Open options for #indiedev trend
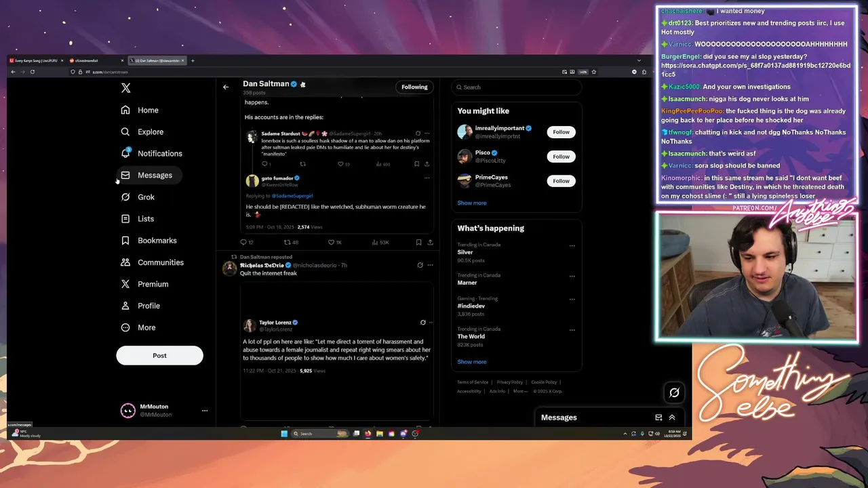The height and width of the screenshot is (488, 868). coord(572,300)
